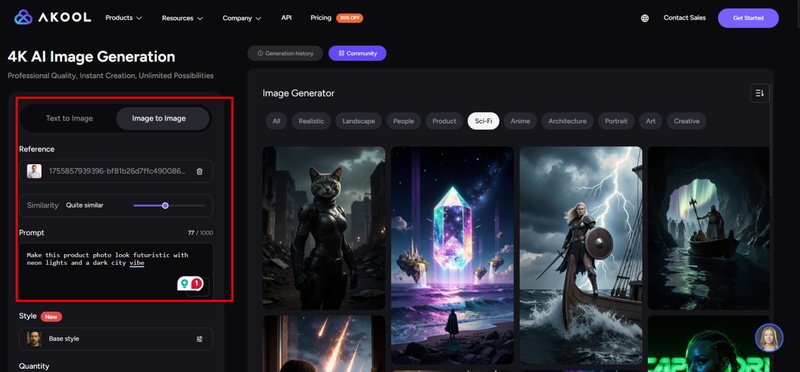Filter by Art category
Viewport: 800px width, 372px height.
(651, 121)
